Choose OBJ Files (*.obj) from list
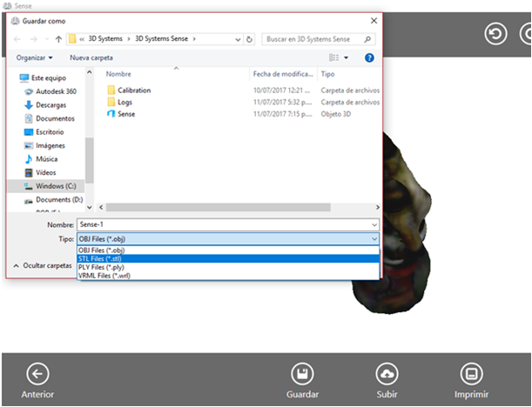The image size is (532, 407). coord(228,250)
